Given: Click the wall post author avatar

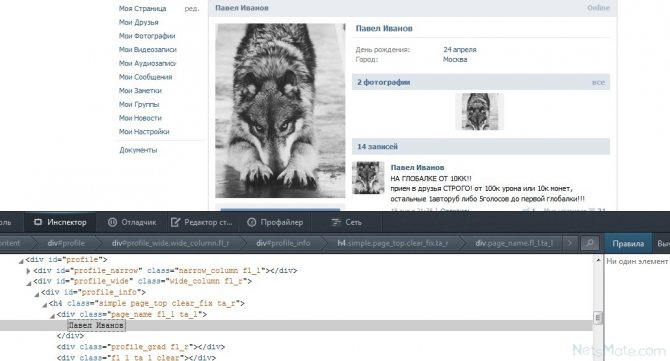Looking at the screenshot, I should (x=368, y=178).
